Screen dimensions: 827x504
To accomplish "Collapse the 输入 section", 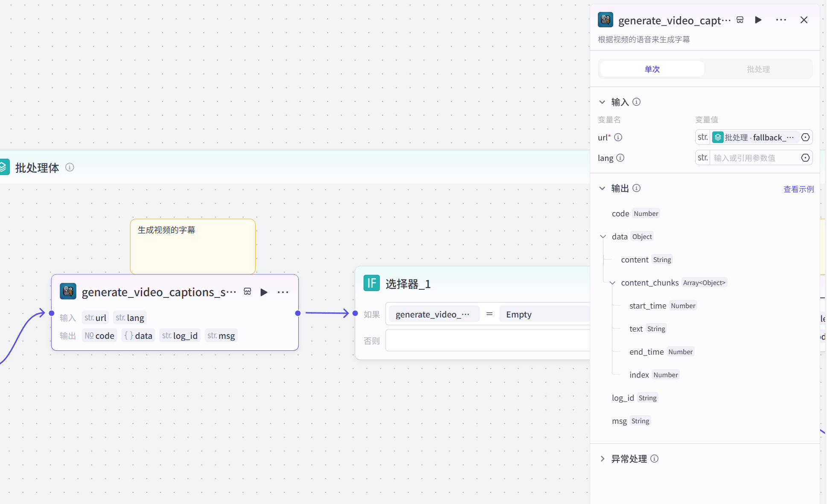I will tap(602, 102).
